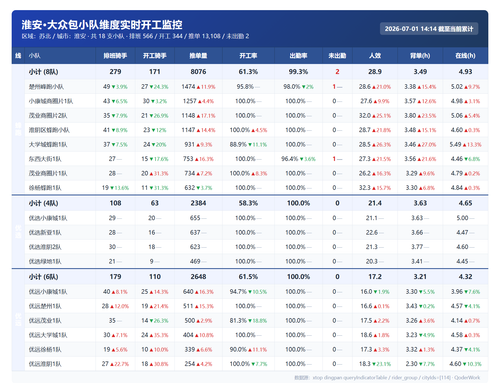Click the 开工骑手 column header
500x383 pixels.
point(155,56)
